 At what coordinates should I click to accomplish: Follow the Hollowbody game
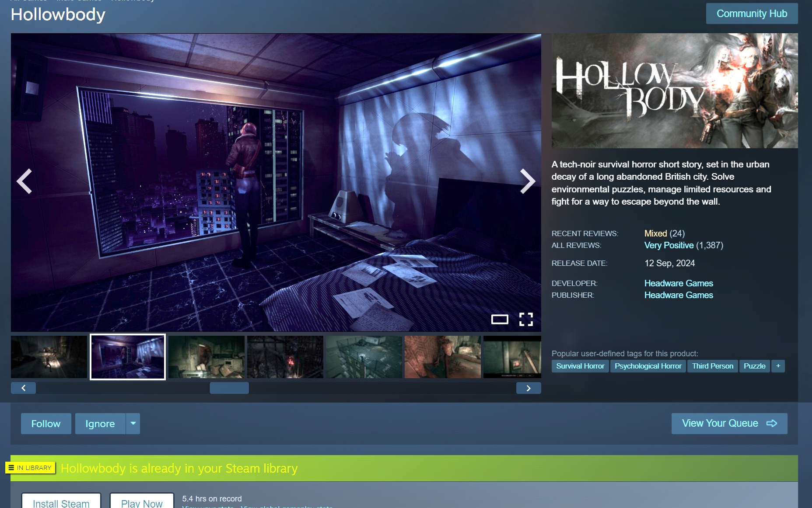[x=46, y=424]
